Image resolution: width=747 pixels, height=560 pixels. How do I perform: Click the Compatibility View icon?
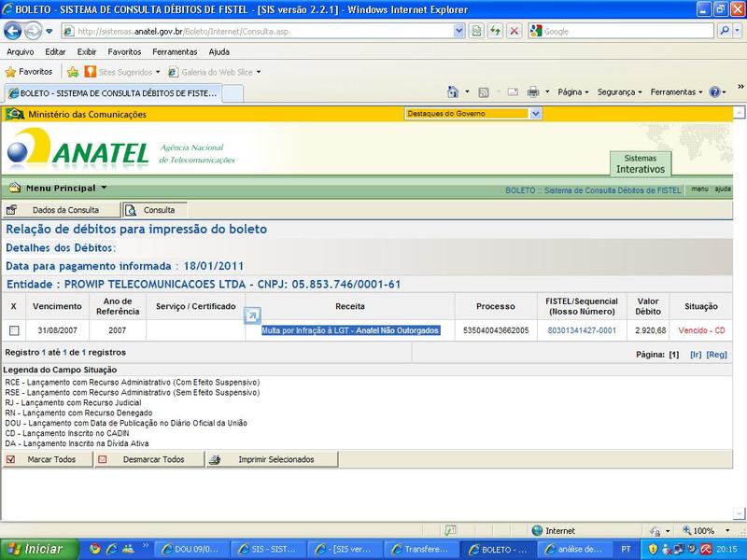[x=476, y=32]
